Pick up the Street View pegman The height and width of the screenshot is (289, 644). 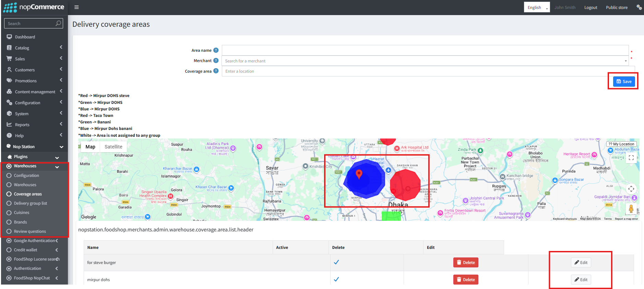pos(631,208)
